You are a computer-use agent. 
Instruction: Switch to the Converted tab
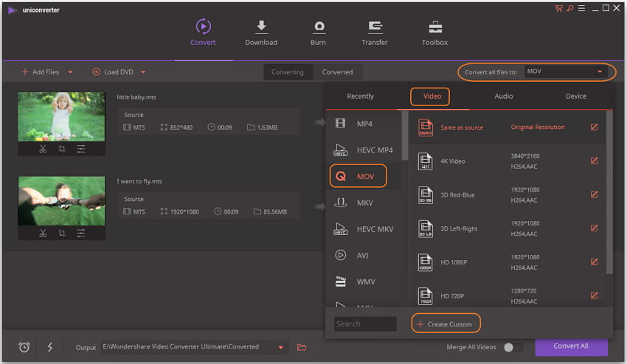pos(338,72)
